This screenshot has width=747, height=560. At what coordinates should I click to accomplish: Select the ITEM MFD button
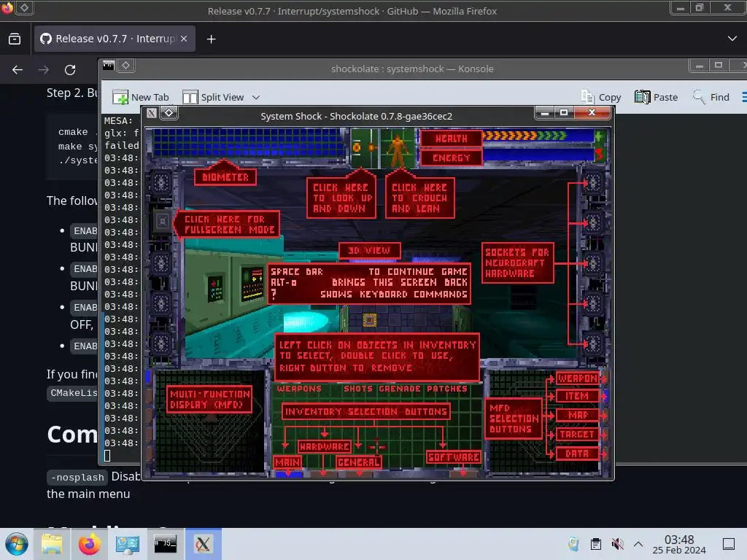tap(577, 396)
